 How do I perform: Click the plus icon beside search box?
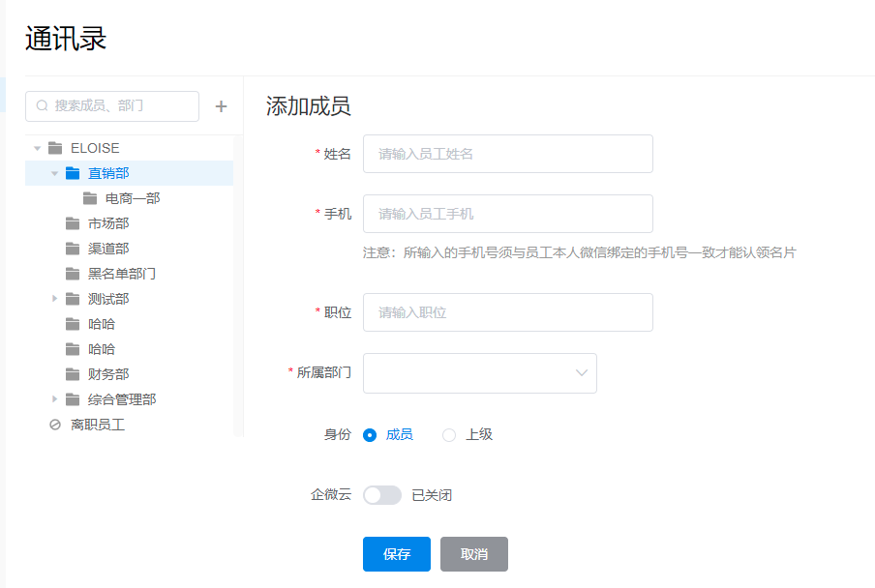tap(221, 106)
